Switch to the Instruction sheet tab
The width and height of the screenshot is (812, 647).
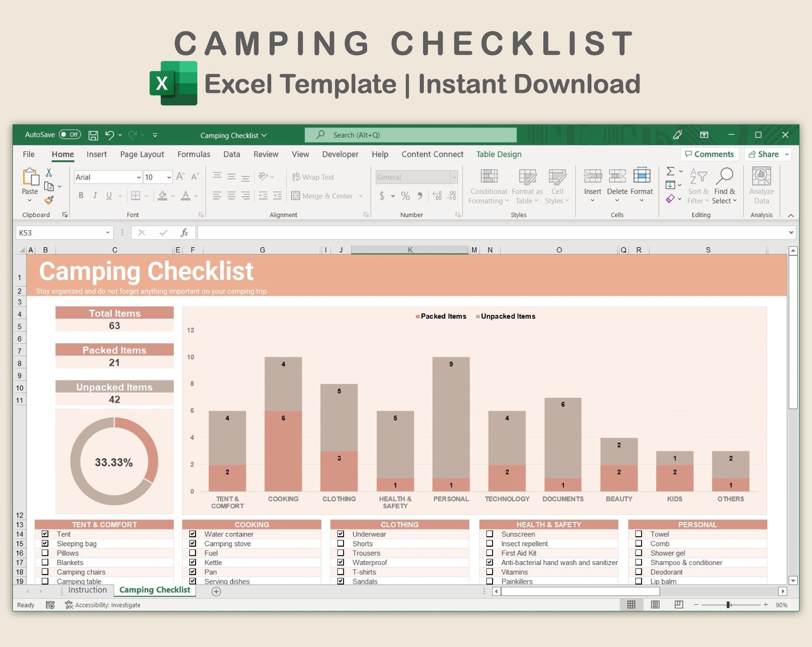[x=87, y=590]
